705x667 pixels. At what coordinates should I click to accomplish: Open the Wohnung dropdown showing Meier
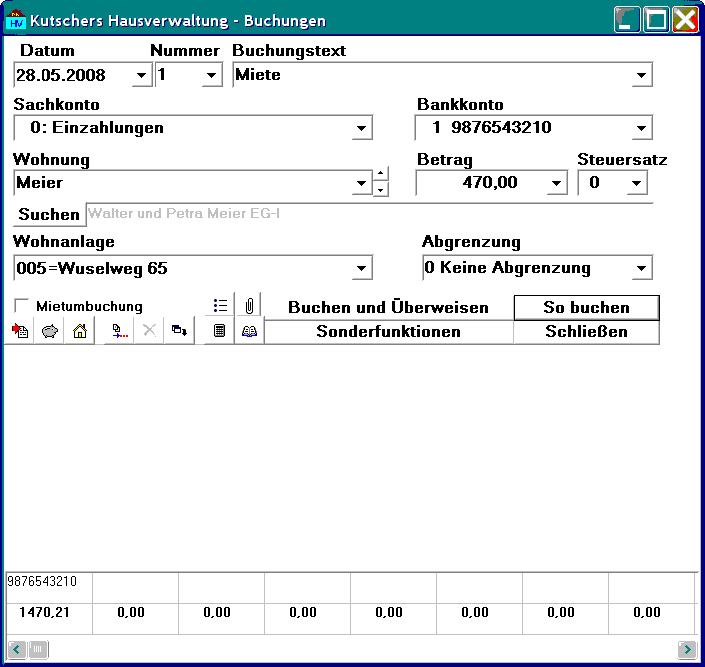361,183
